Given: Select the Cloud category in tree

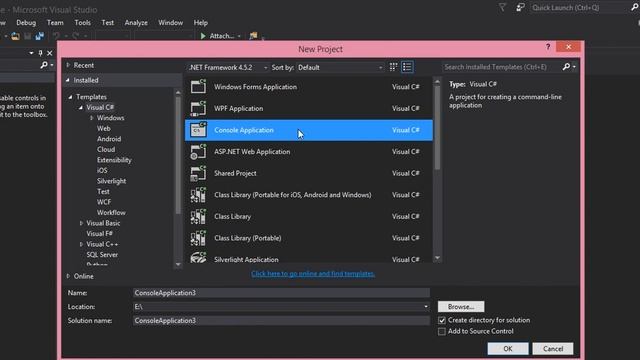Looking at the screenshot, I should pos(106,150).
